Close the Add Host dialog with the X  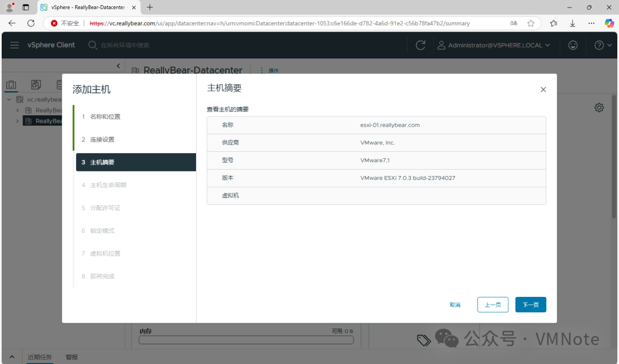tap(543, 89)
